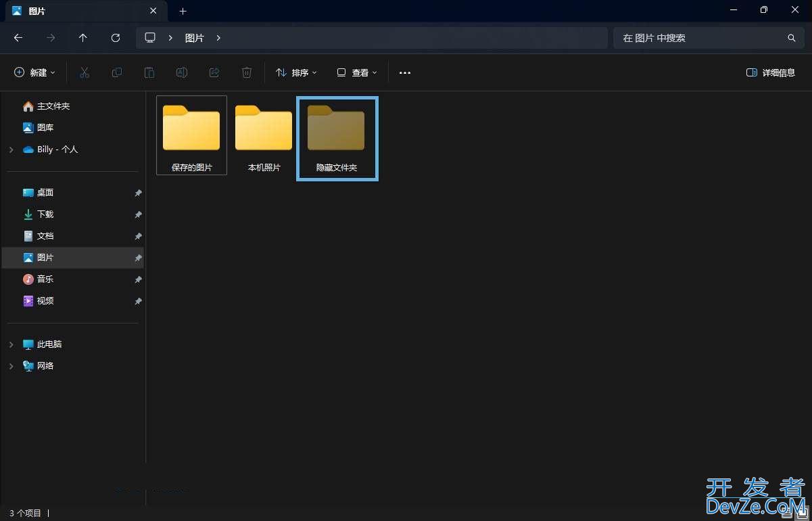Image resolution: width=812 pixels, height=521 pixels.
Task: Click chevron before 图片 in address bar
Action: coord(170,38)
